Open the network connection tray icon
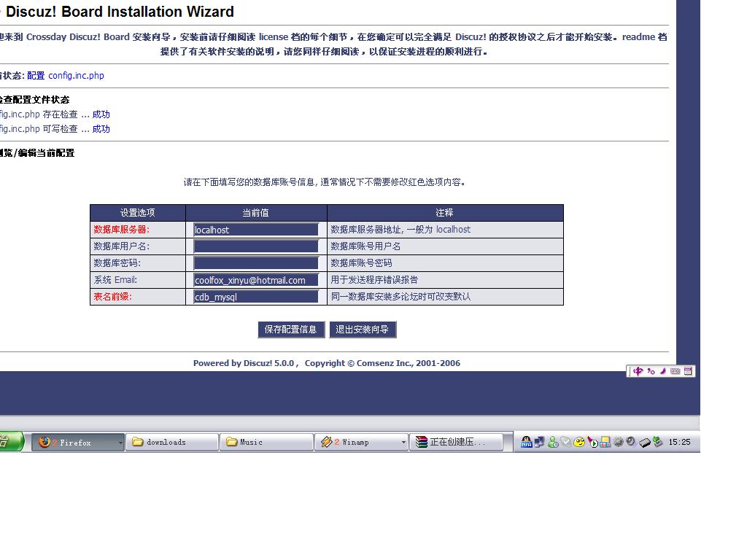This screenshot has width=747, height=560. (539, 442)
